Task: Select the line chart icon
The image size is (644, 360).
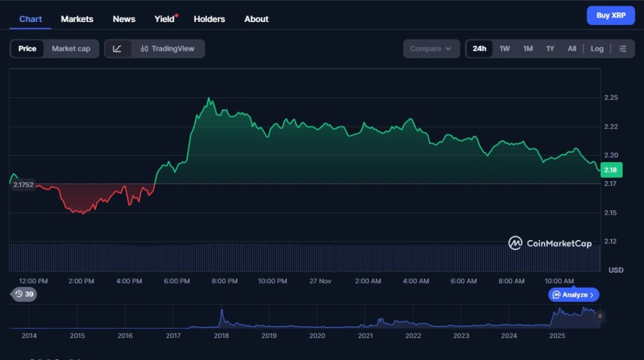Action: [x=118, y=49]
